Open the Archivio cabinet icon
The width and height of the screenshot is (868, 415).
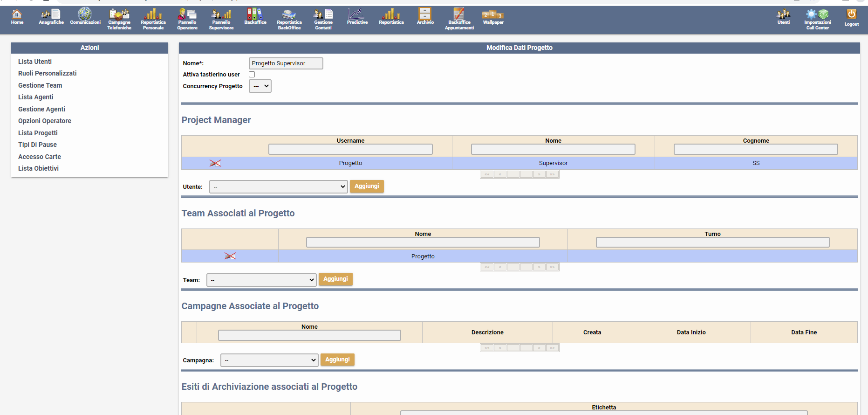click(425, 17)
